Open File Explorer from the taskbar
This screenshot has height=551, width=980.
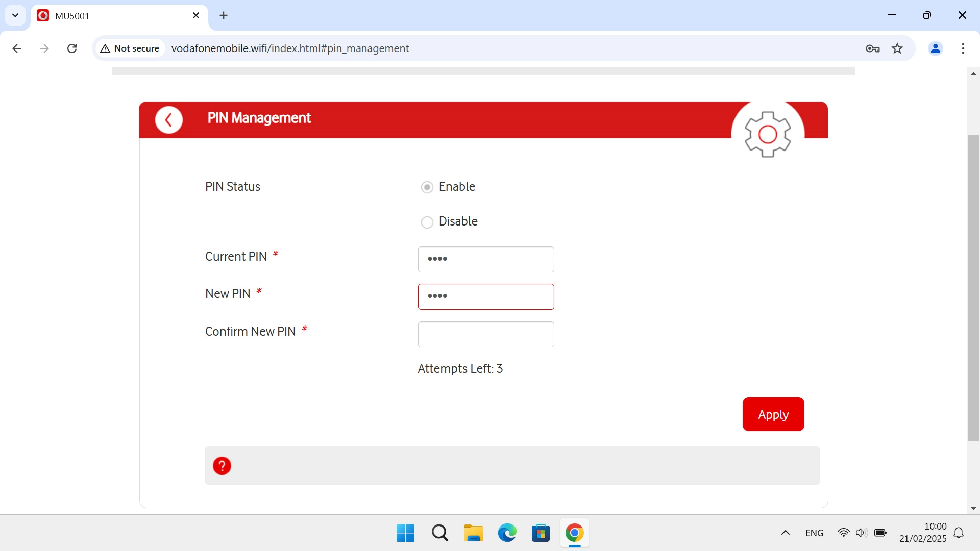click(473, 533)
